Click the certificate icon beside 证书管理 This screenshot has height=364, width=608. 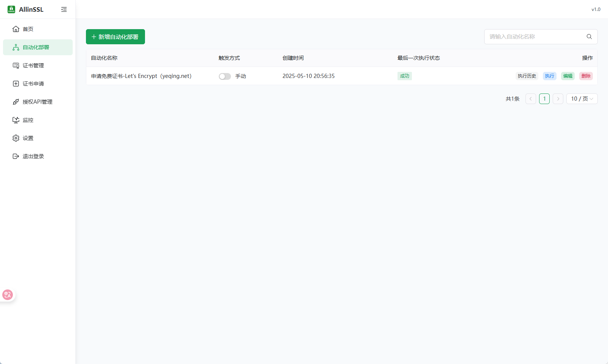pos(16,65)
